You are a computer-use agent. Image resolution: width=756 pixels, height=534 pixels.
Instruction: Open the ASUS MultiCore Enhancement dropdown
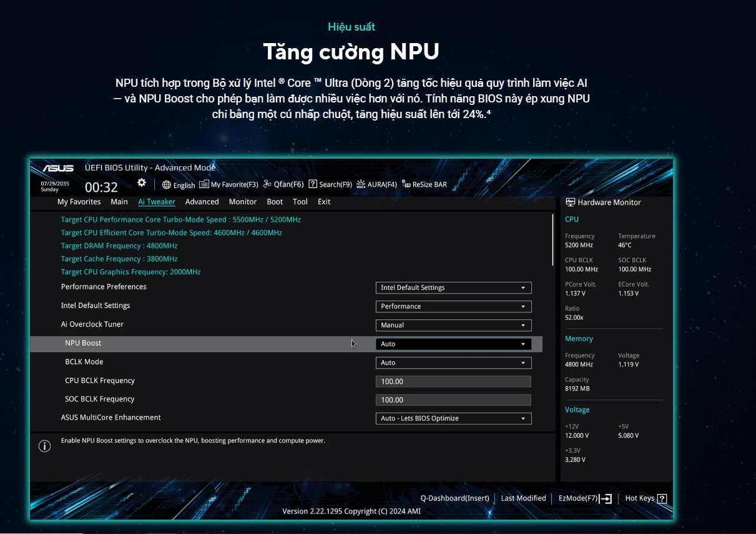coord(454,418)
